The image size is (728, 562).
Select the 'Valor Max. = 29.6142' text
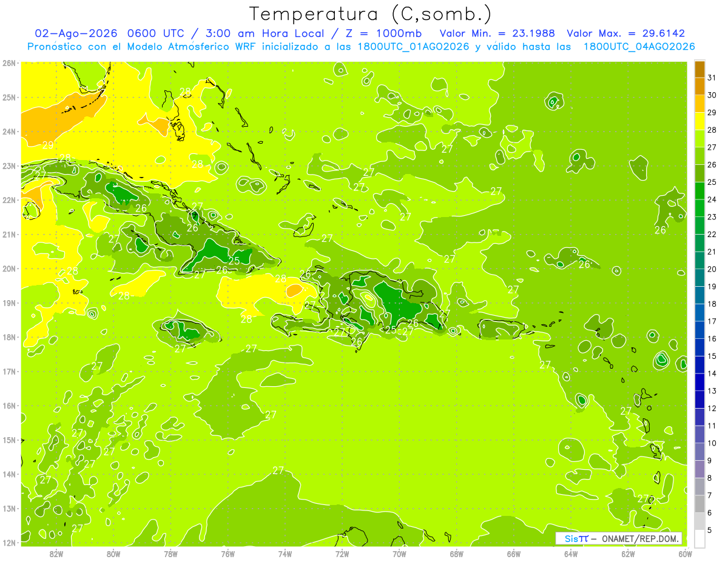tap(625, 33)
